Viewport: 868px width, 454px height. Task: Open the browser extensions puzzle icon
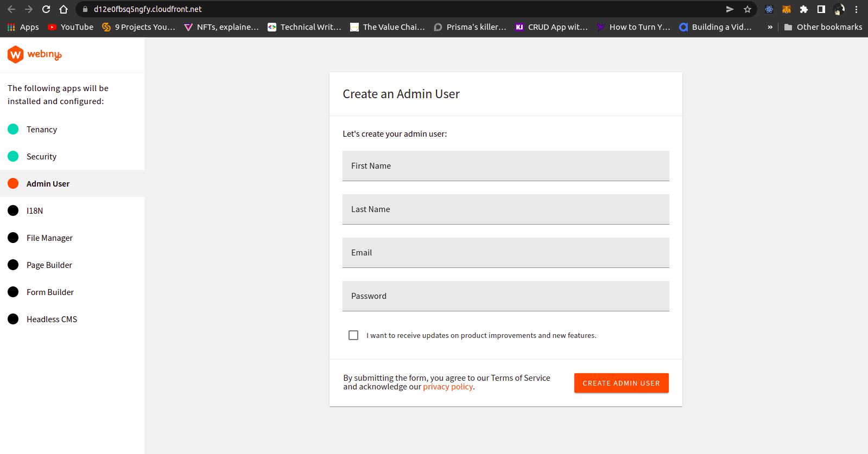pyautogui.click(x=804, y=9)
